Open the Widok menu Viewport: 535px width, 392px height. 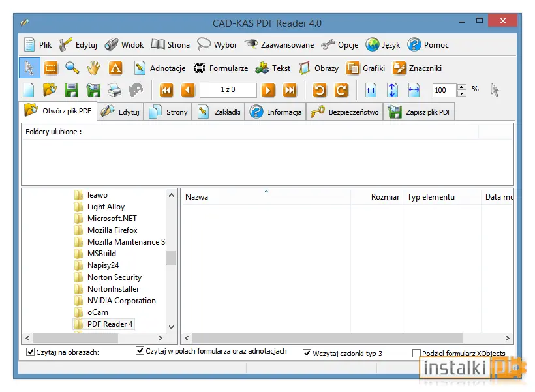[124, 45]
